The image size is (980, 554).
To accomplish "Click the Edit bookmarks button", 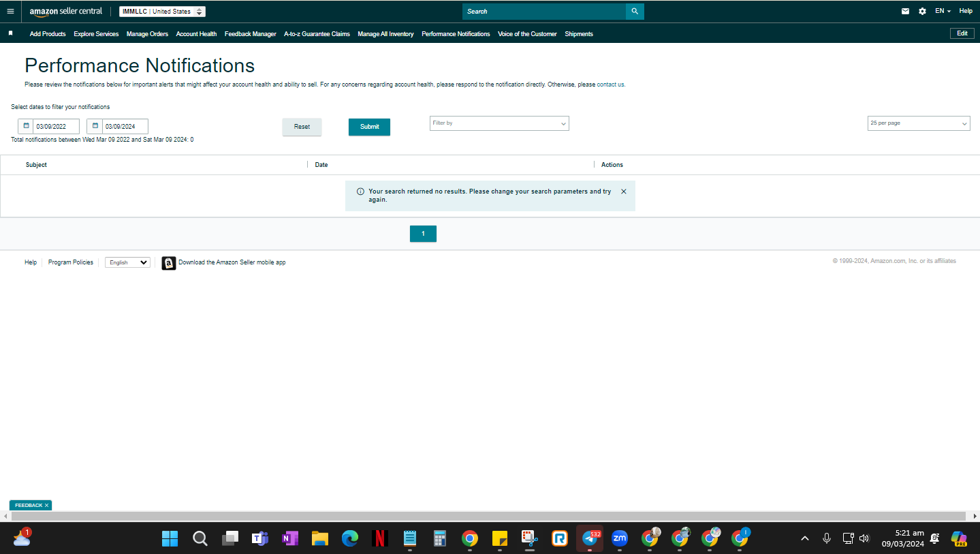I will [962, 33].
